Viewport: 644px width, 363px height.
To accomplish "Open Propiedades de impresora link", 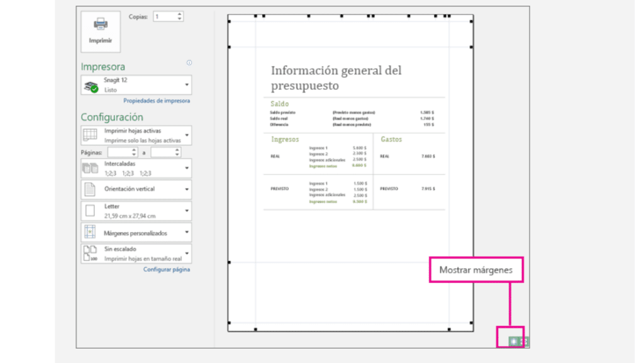I will 157,101.
